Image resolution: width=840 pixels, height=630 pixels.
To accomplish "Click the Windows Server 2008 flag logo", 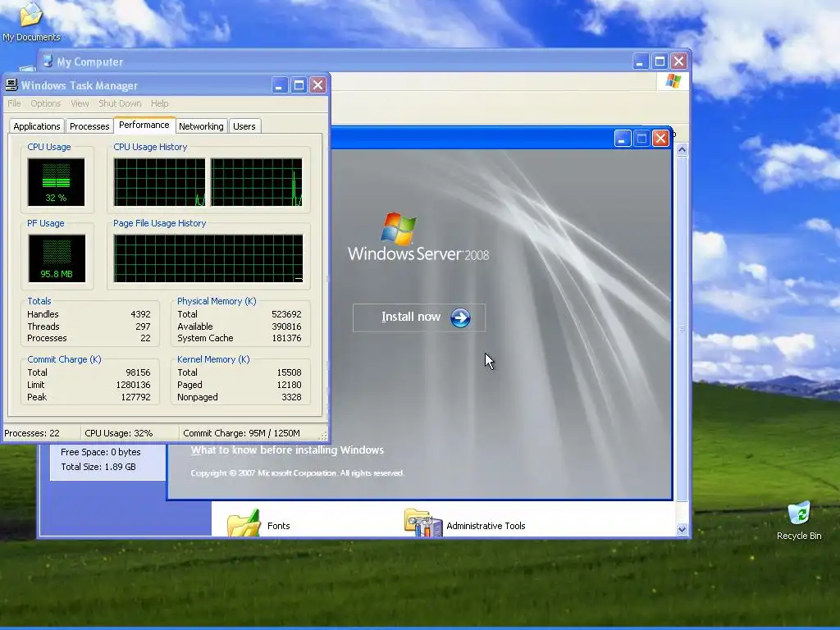I will click(x=398, y=229).
